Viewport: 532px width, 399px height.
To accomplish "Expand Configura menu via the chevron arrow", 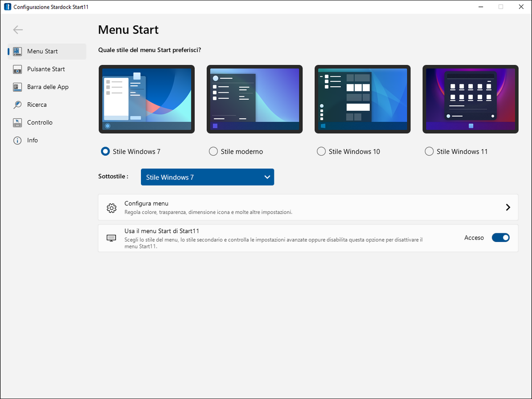I will [x=508, y=207].
